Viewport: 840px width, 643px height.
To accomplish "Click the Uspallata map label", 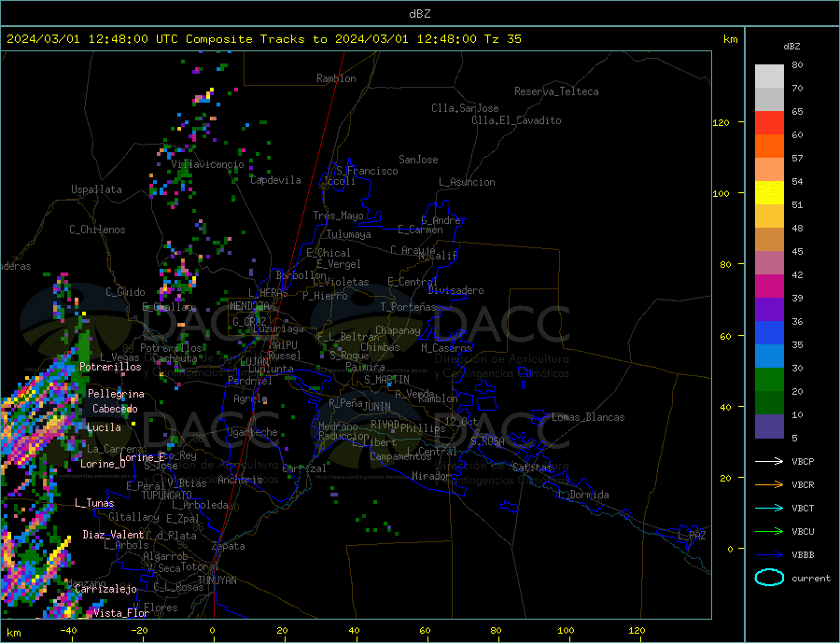I will [96, 189].
